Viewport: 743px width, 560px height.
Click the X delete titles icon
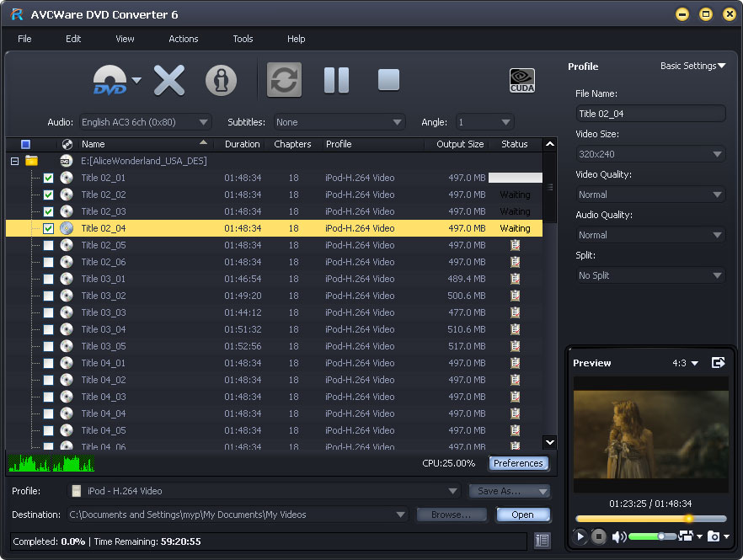point(168,79)
